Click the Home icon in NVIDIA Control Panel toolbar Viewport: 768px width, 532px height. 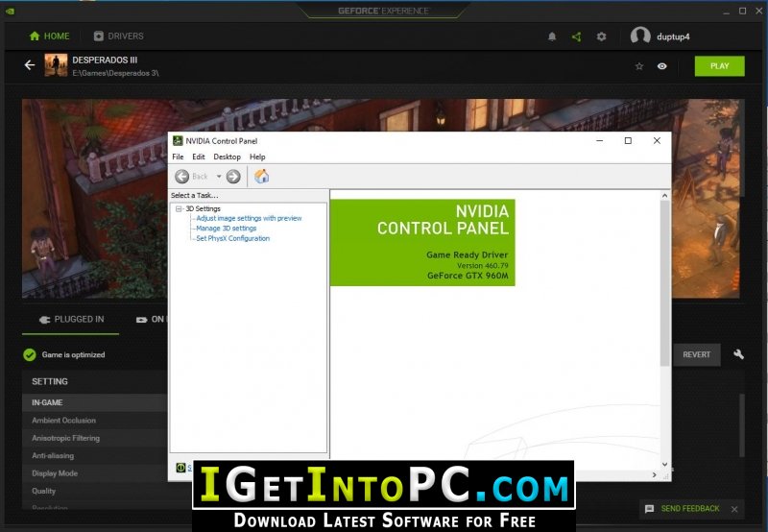pos(261,177)
